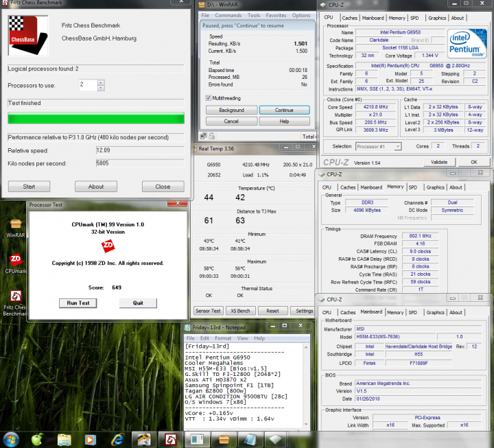Click Sensor Test in Real Temp

tap(208, 311)
